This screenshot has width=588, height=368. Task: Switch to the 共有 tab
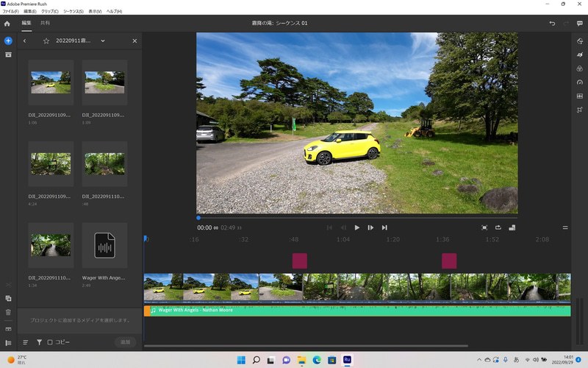pyautogui.click(x=46, y=24)
